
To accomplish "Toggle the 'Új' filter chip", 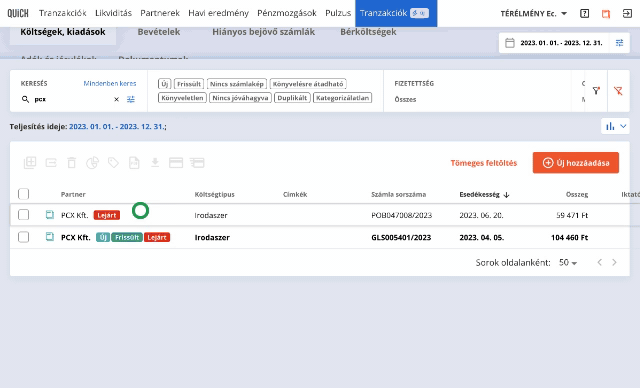I will [164, 84].
